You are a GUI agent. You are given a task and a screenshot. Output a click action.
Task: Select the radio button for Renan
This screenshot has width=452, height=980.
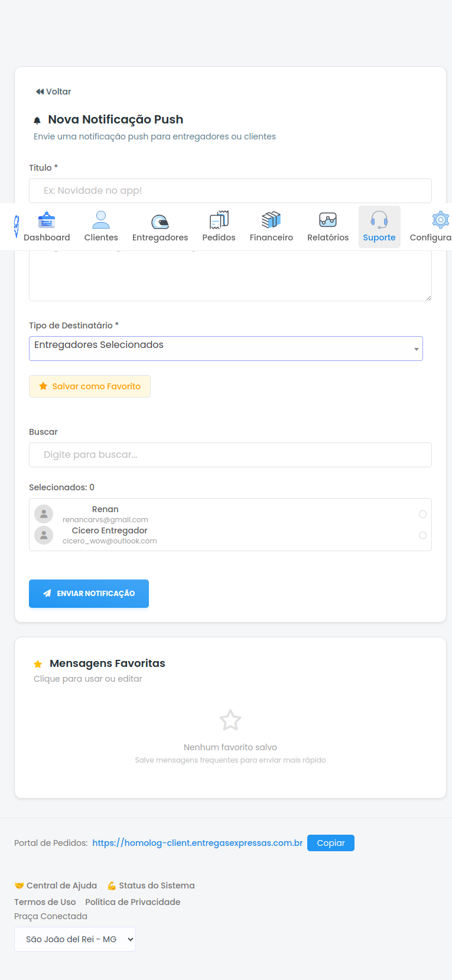[422, 514]
